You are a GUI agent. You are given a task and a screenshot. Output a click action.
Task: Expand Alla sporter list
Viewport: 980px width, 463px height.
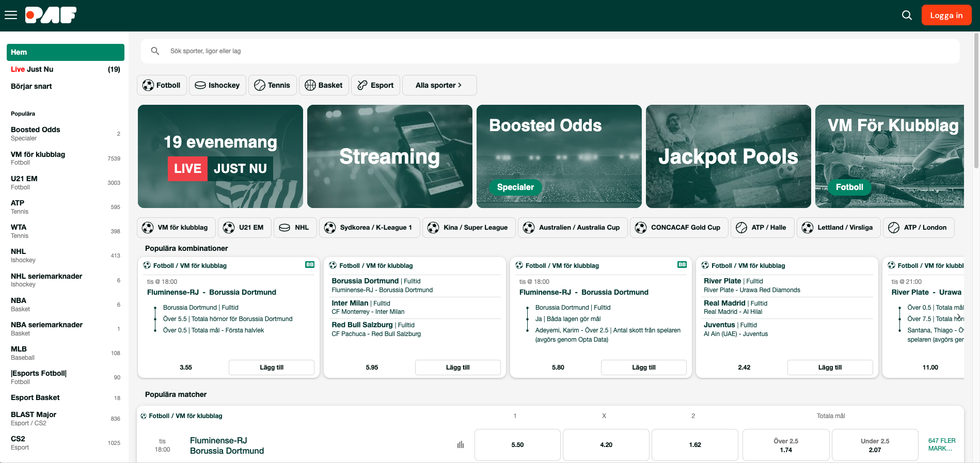point(439,85)
